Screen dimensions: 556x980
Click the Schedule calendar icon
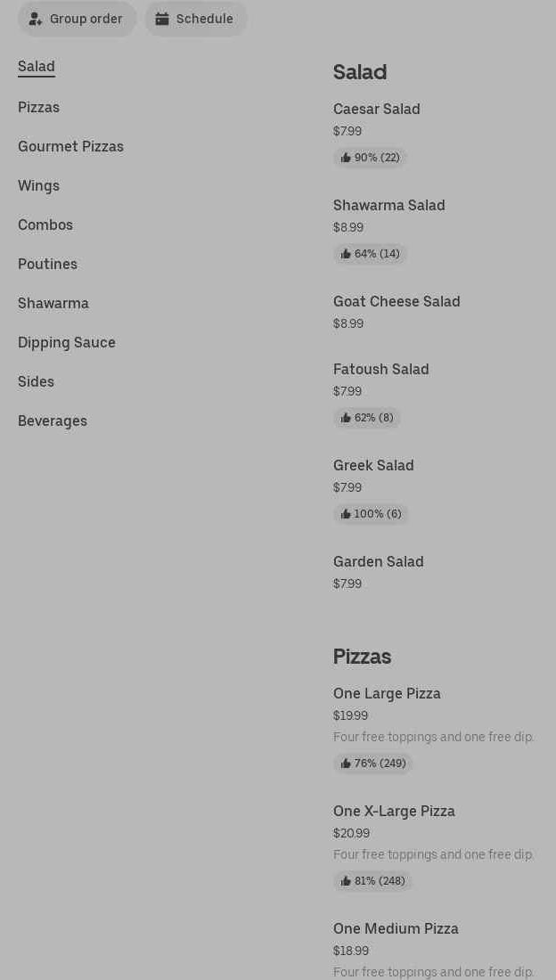162,19
